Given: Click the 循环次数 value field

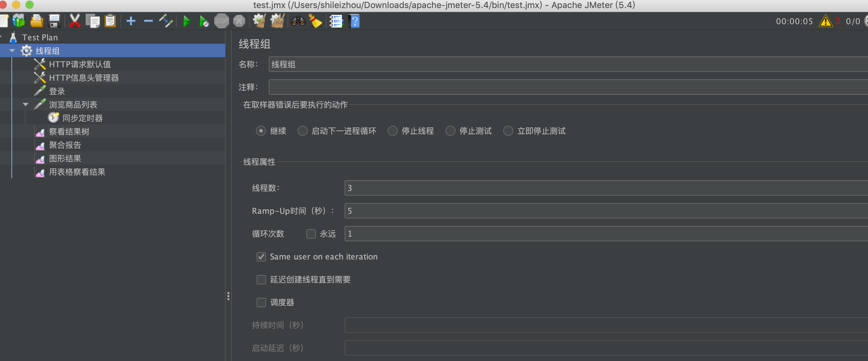Looking at the screenshot, I should [606, 234].
